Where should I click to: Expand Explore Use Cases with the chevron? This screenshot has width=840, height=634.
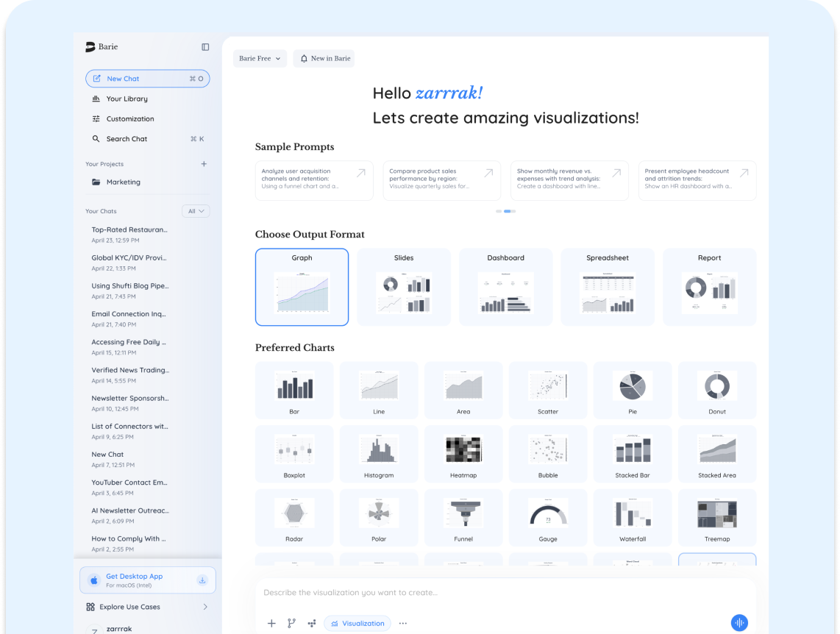coord(205,607)
